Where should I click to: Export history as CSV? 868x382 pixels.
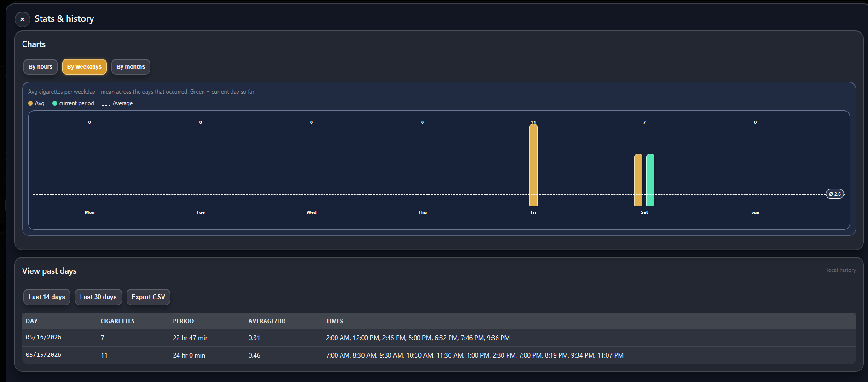(x=148, y=297)
